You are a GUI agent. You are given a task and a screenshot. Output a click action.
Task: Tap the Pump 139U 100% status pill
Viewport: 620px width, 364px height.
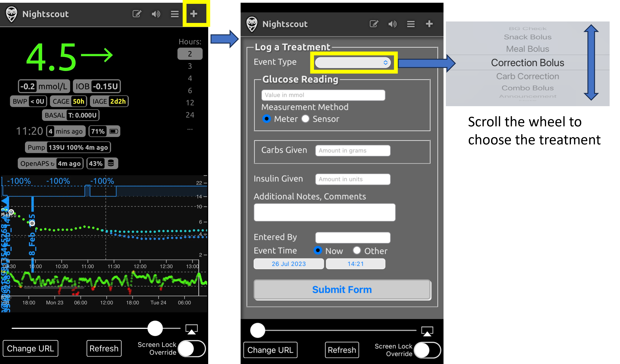(68, 147)
